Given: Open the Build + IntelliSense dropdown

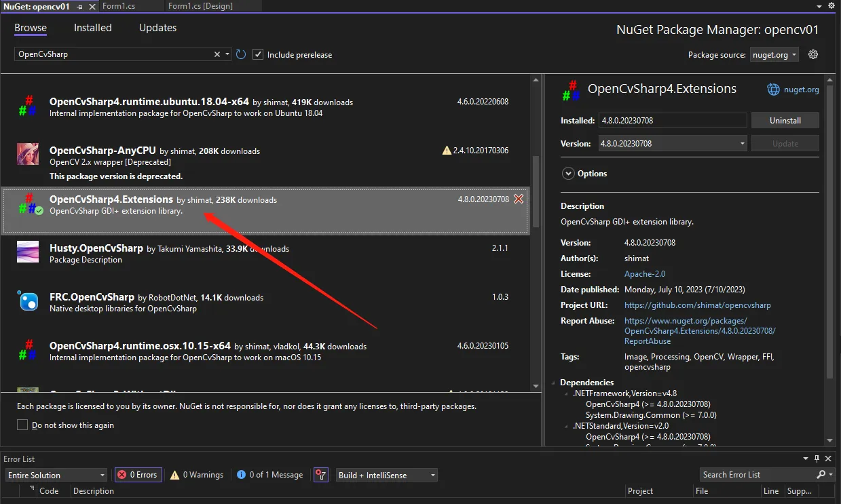Looking at the screenshot, I should coord(387,475).
